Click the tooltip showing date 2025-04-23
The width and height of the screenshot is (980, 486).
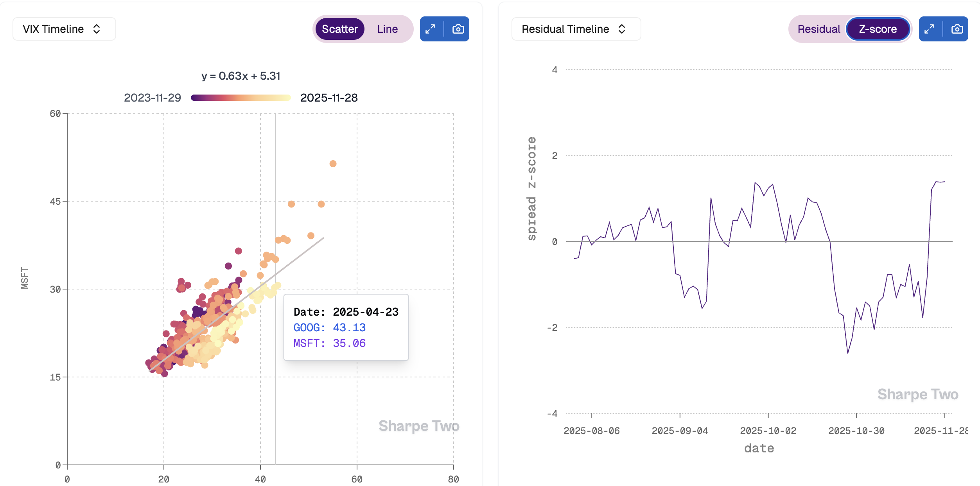(346, 327)
